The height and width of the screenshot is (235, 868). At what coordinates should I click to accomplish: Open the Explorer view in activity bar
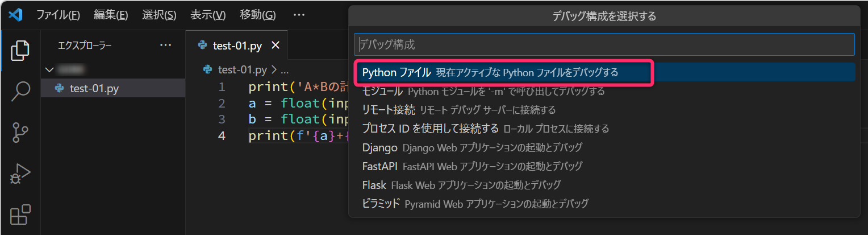20,51
